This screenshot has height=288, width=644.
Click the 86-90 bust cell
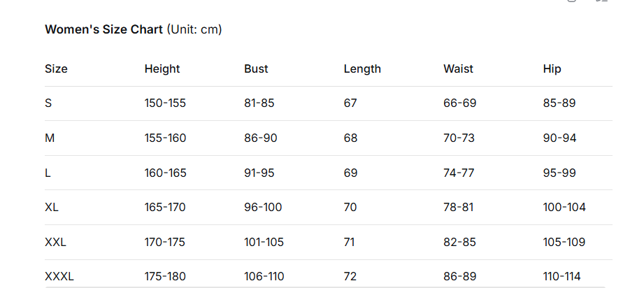click(260, 138)
